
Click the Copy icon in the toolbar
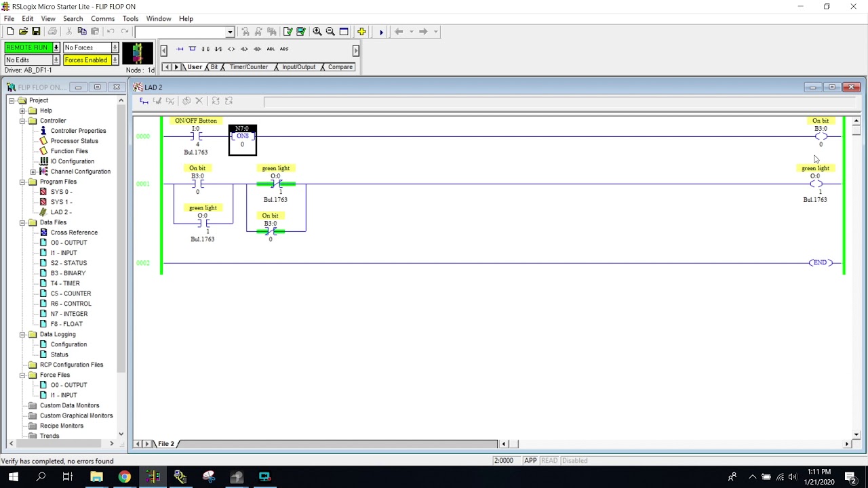coord(82,32)
